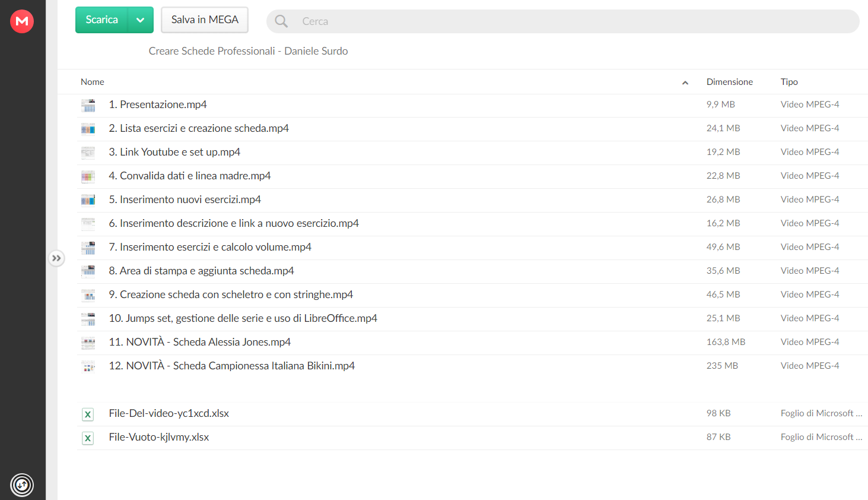Click the green Scarica button

(101, 20)
